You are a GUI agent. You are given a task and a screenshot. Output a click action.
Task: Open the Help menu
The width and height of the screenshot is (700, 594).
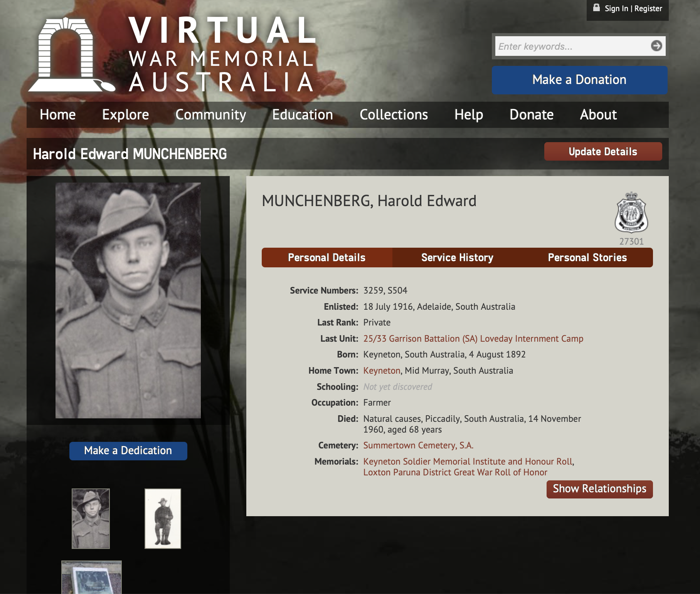pos(469,115)
